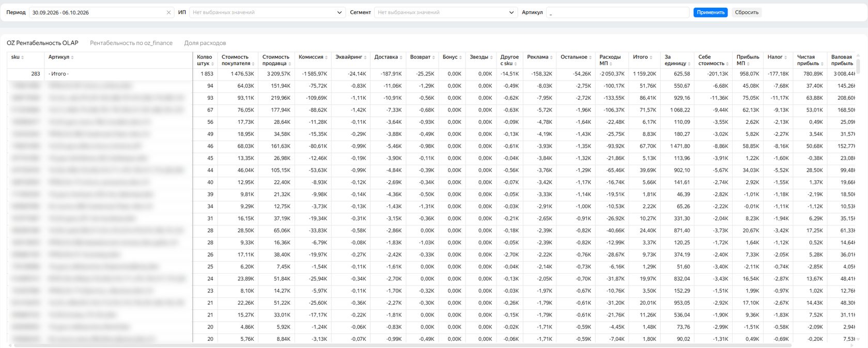This screenshot has width=868, height=348.
Task: Sort by Звезды column
Action: pyautogui.click(x=491, y=57)
